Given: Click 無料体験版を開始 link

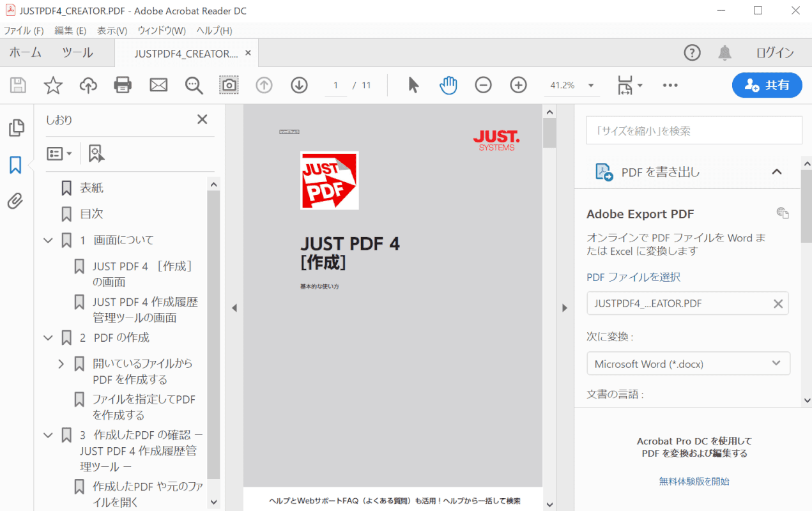Looking at the screenshot, I should click(694, 482).
